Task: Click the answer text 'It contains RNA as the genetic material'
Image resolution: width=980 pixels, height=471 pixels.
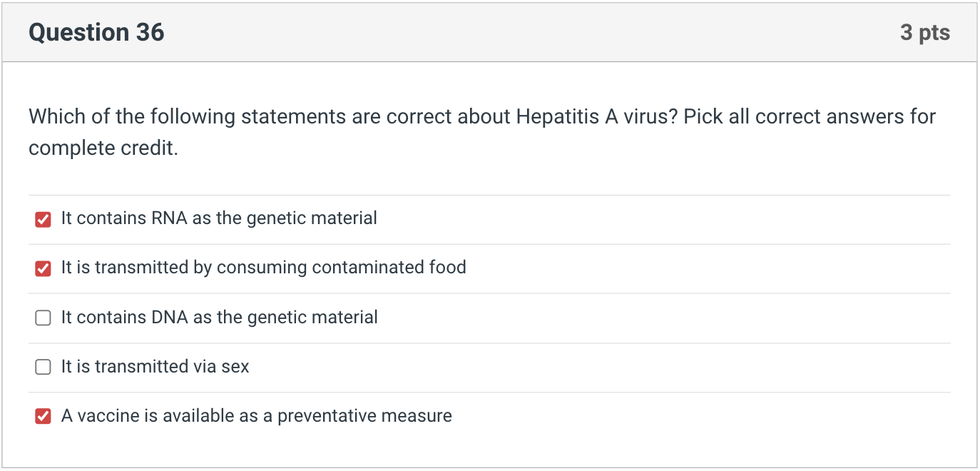Action: tap(219, 218)
